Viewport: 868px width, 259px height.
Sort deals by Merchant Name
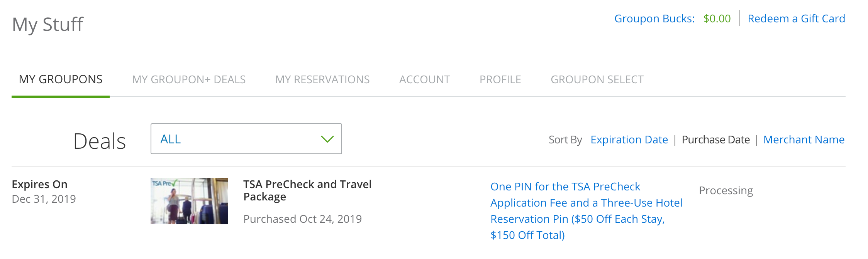click(804, 140)
